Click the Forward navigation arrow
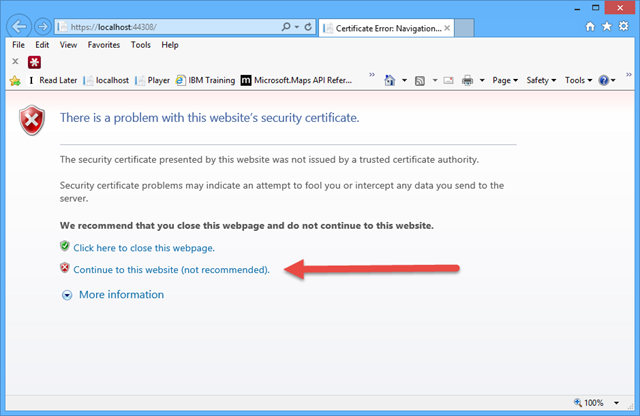Image resolution: width=640 pixels, height=416 pixels. click(x=42, y=25)
